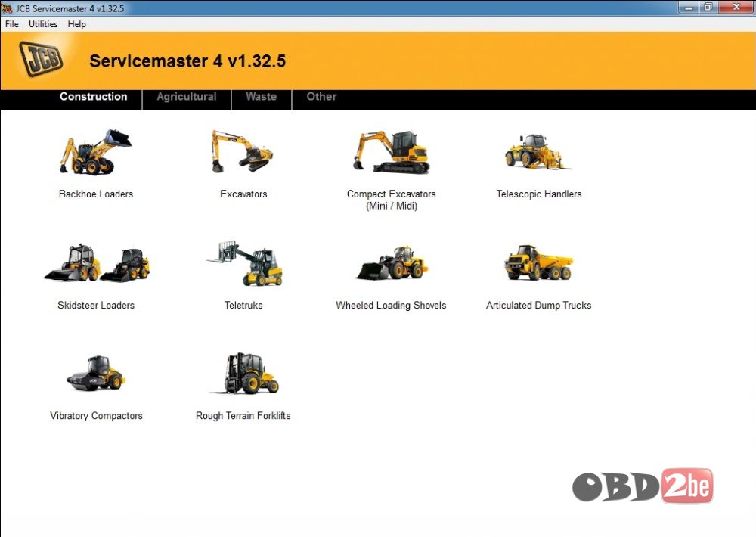Screen dimensions: 756x537
Task: Click the Excavators text label
Action: point(243,194)
